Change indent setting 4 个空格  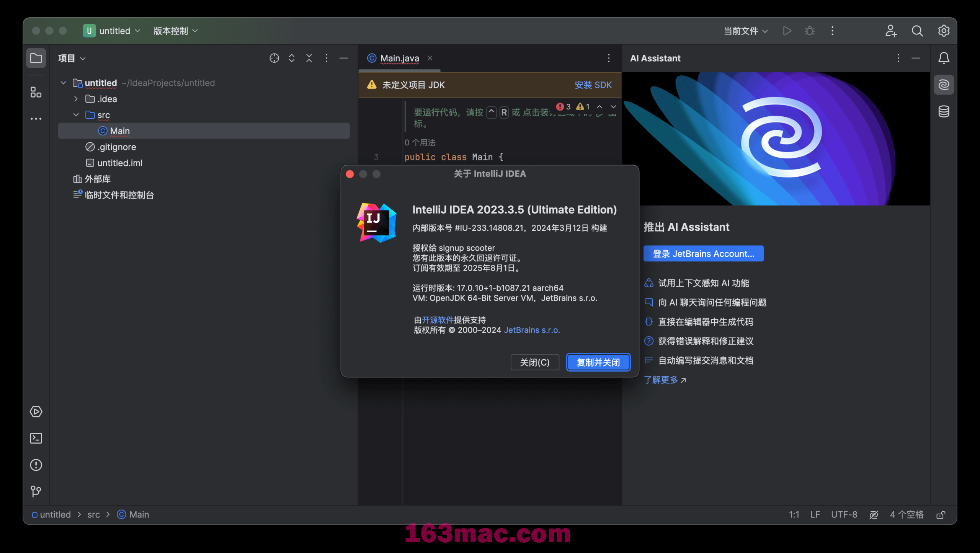coord(906,515)
